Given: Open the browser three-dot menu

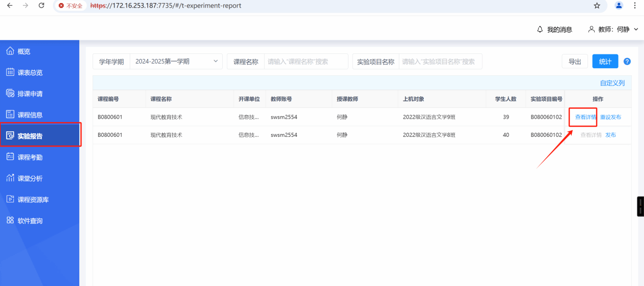Looking at the screenshot, I should tap(635, 6).
